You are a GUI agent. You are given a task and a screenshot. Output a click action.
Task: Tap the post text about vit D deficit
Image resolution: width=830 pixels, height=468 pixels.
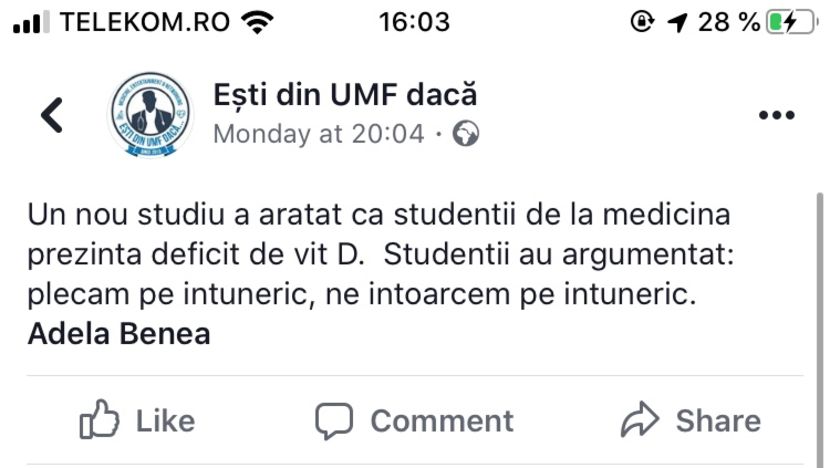pyautogui.click(x=380, y=256)
